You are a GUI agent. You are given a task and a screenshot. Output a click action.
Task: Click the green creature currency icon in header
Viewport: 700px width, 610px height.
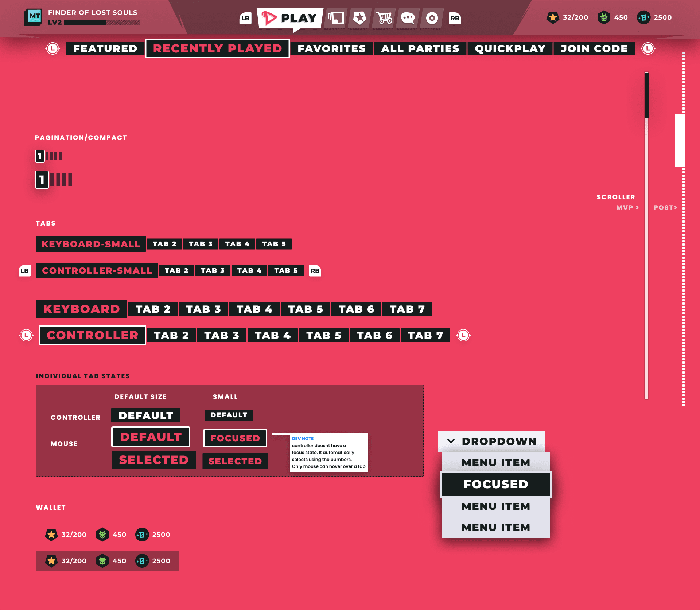click(x=604, y=17)
